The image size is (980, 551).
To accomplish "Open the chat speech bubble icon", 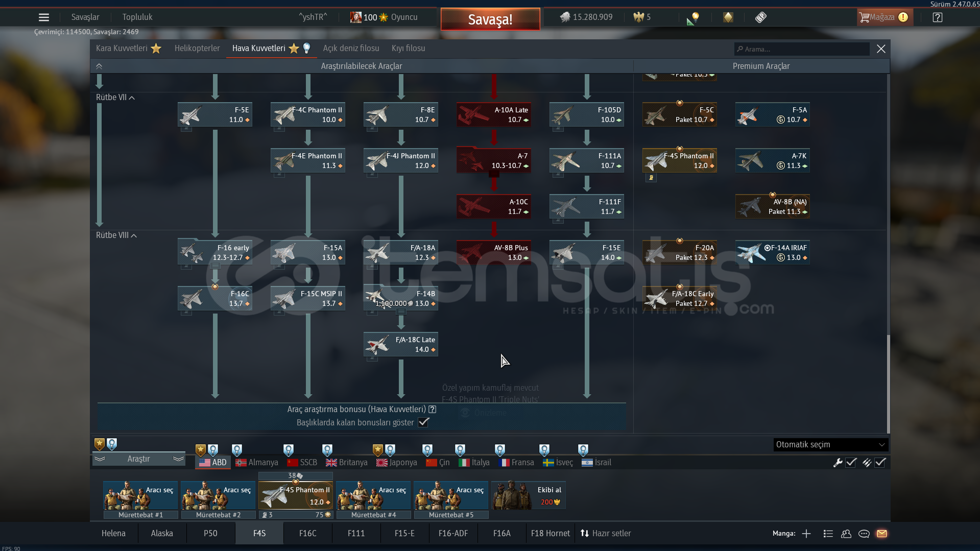I will click(x=864, y=534).
